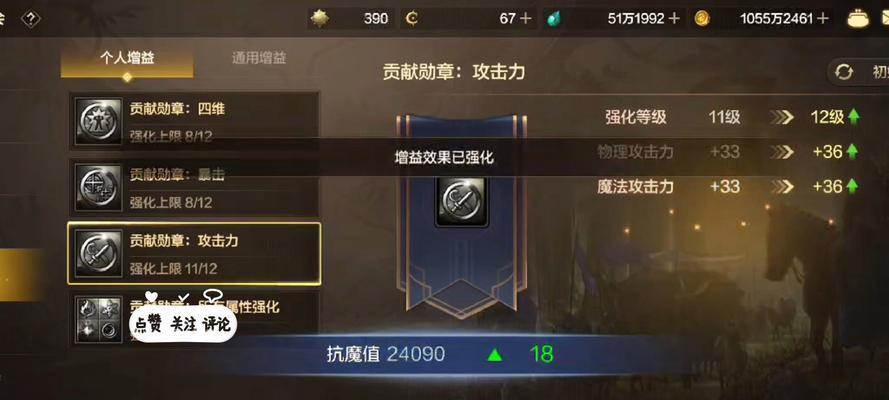Add gold with the plus beside 1055万2461
This screenshot has width=889, height=400.
coord(823,19)
